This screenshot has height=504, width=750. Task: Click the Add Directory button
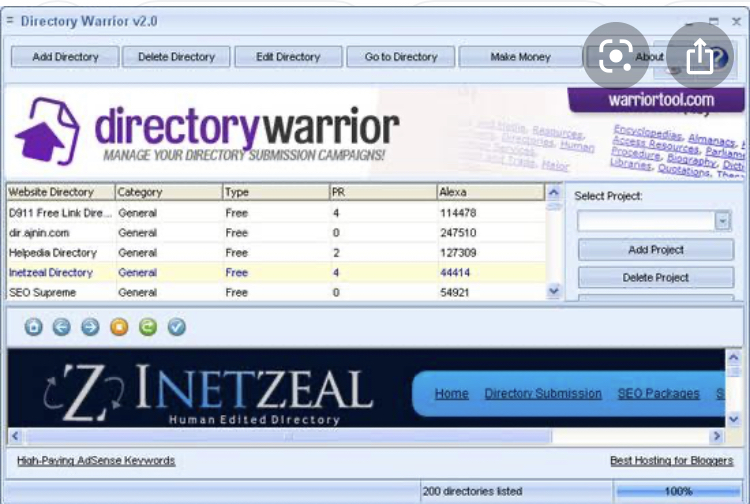click(65, 57)
